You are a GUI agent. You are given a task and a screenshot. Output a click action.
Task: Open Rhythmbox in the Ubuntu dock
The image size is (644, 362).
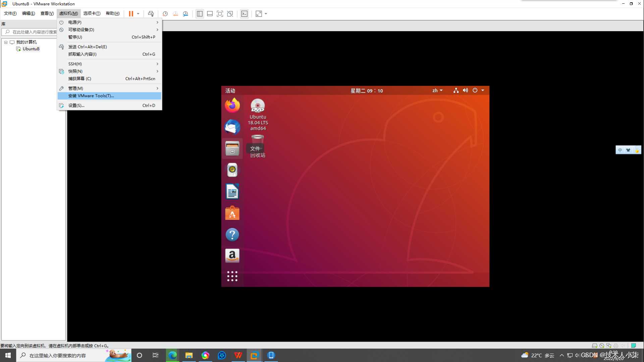click(232, 170)
